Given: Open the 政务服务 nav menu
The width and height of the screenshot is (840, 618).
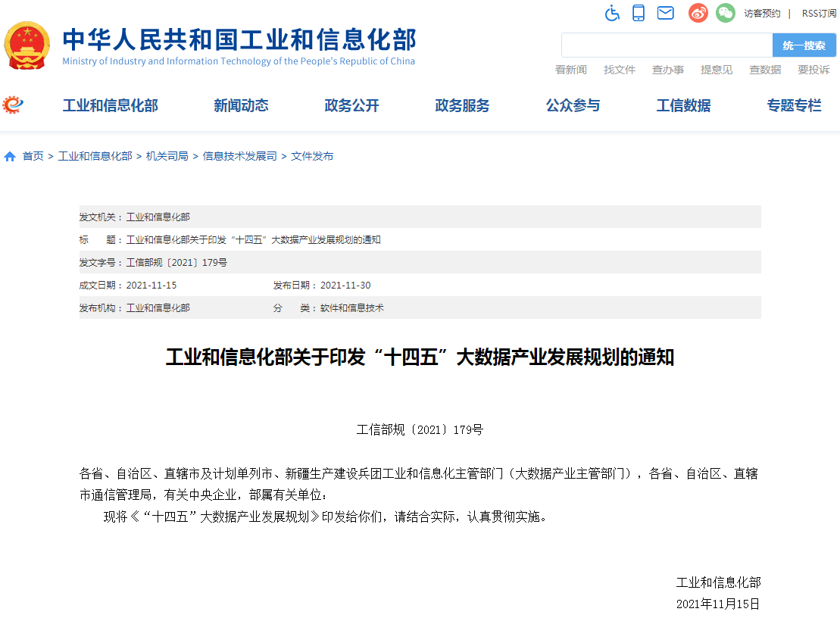Looking at the screenshot, I should pos(462,105).
